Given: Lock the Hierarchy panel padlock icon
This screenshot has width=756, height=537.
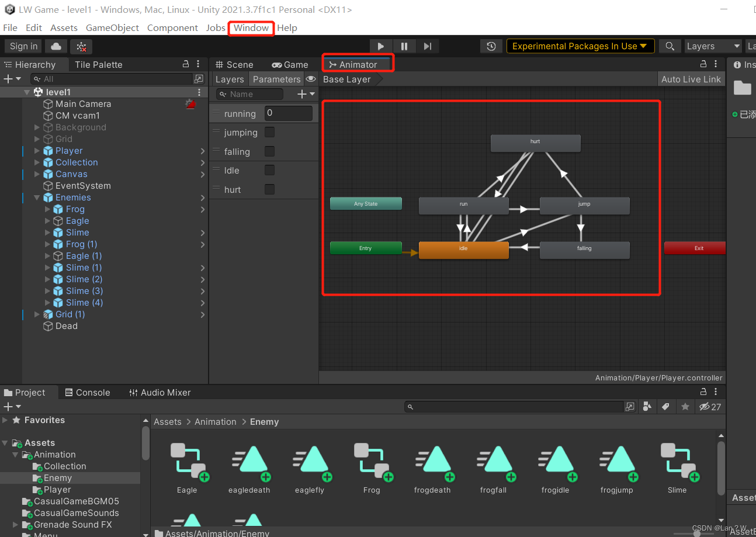Looking at the screenshot, I should click(186, 64).
